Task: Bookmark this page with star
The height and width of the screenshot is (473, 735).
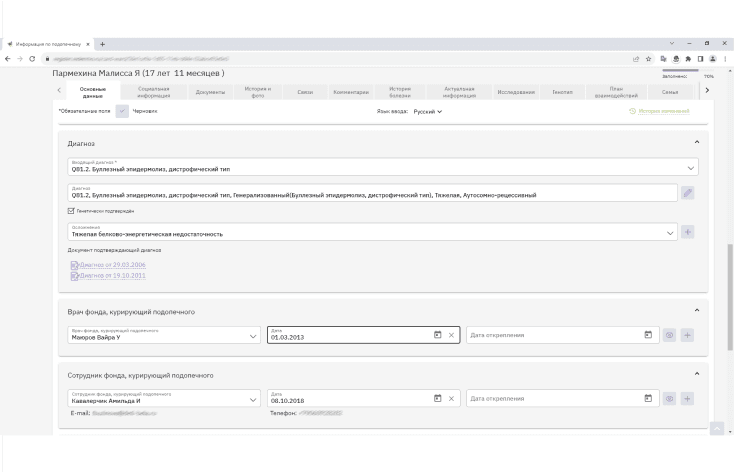Action: tap(649, 59)
